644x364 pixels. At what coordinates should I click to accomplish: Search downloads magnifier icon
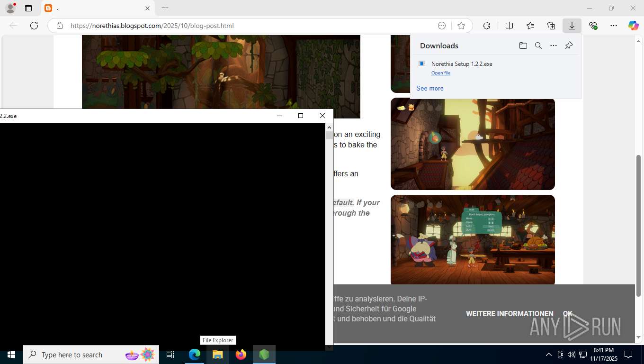[x=538, y=45]
